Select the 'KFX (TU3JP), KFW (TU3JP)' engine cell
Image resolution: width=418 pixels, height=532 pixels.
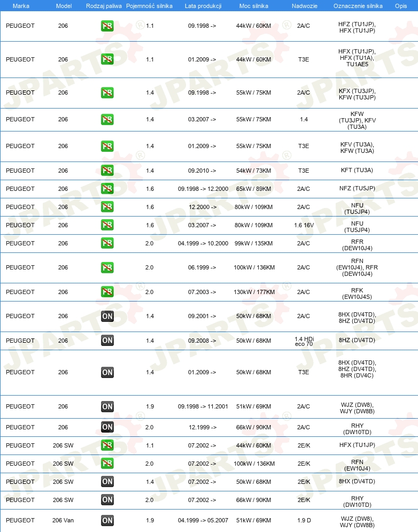(x=357, y=94)
